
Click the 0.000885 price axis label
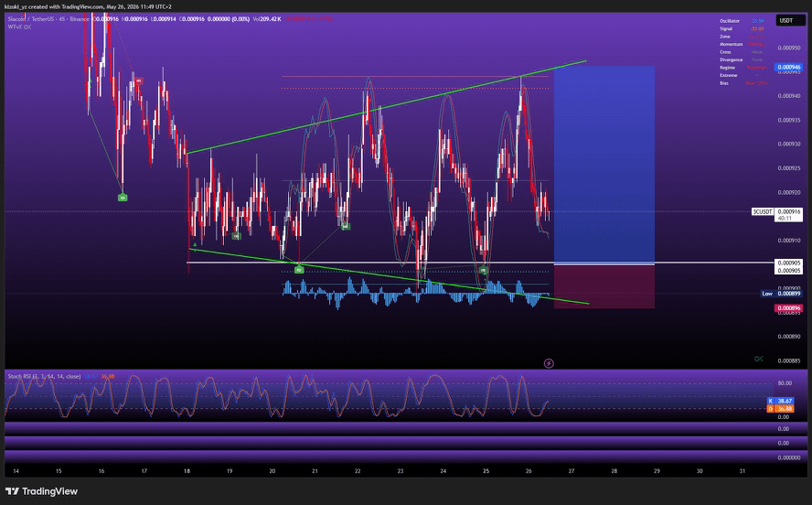(x=789, y=361)
